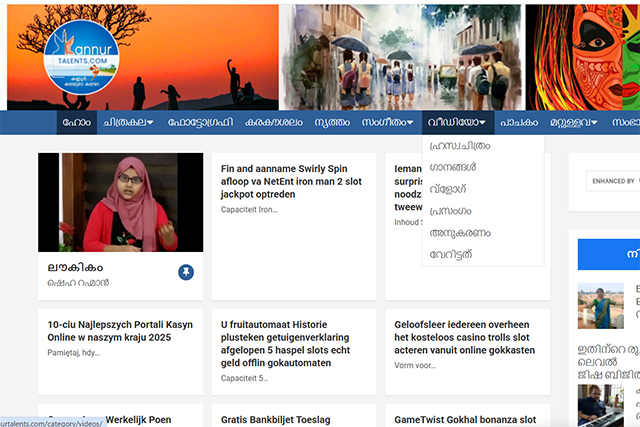Open the പാചകം menu item
The width and height of the screenshot is (640, 427).
click(x=520, y=123)
